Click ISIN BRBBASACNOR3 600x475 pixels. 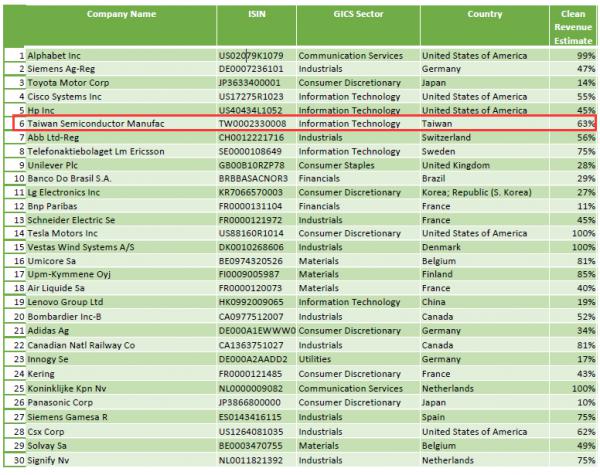coord(256,178)
